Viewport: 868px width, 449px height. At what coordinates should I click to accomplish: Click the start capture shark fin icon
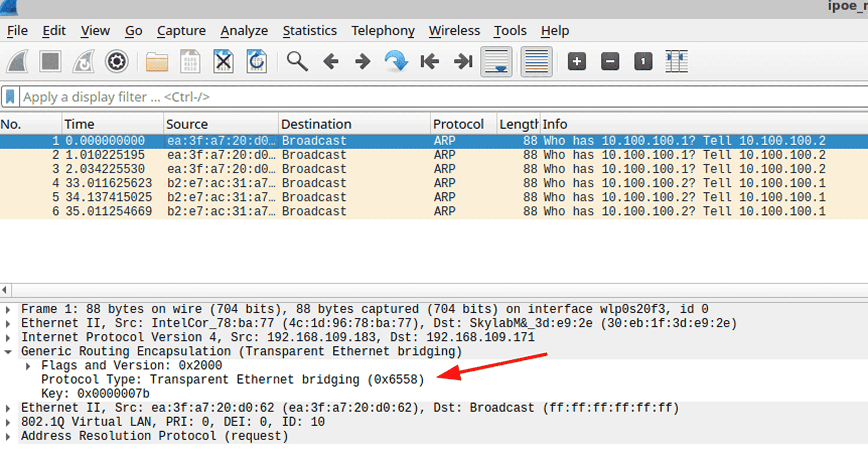click(x=18, y=61)
